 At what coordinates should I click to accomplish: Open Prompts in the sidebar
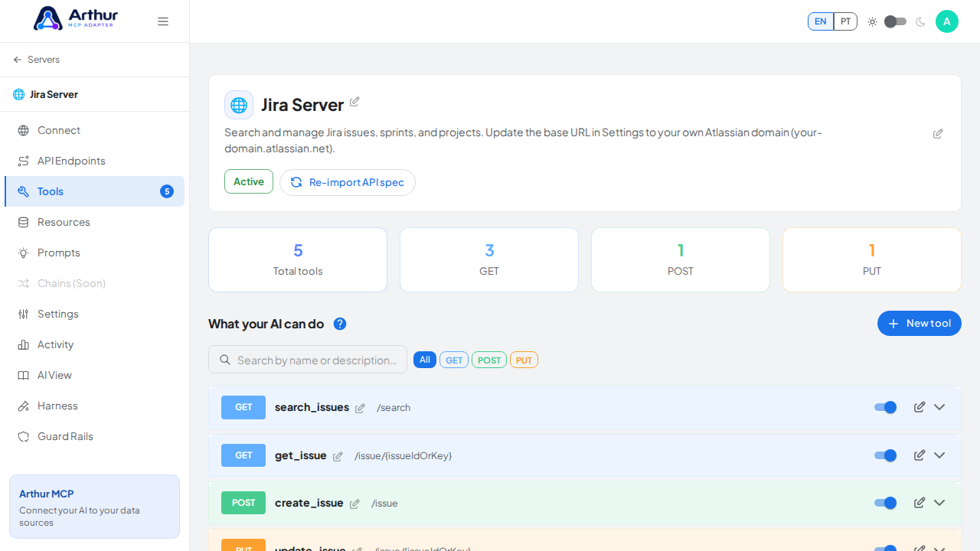click(x=95, y=253)
